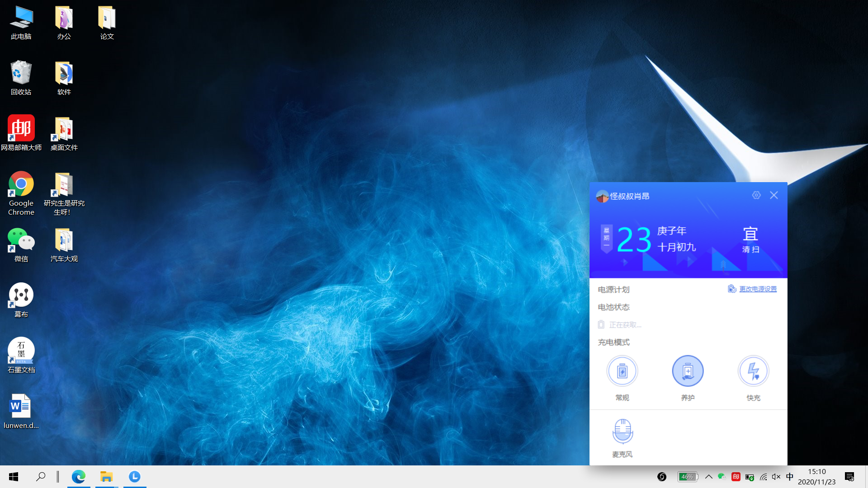
Task: Open File Explorer from taskbar
Action: pos(107,477)
